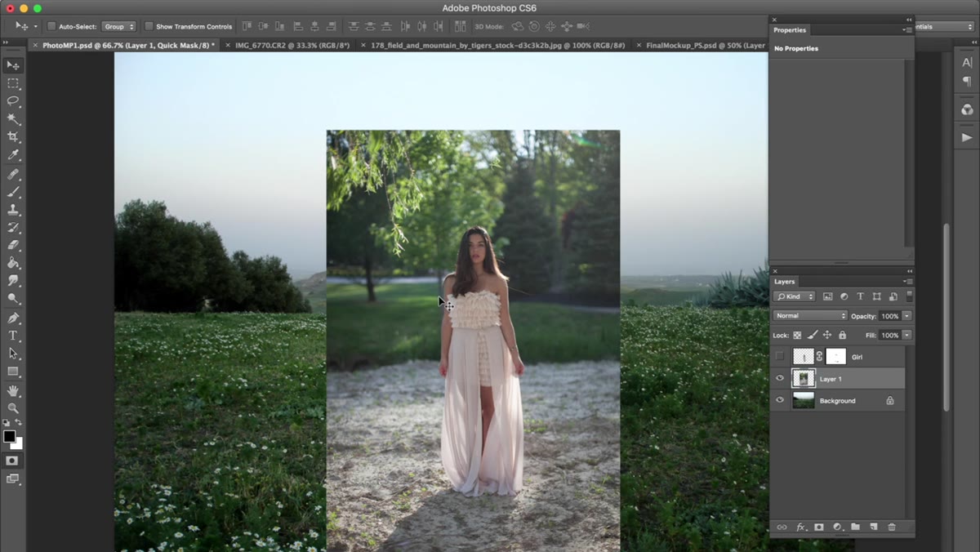Select the Path Selection tool
Image resolution: width=980 pixels, height=552 pixels.
13,354
